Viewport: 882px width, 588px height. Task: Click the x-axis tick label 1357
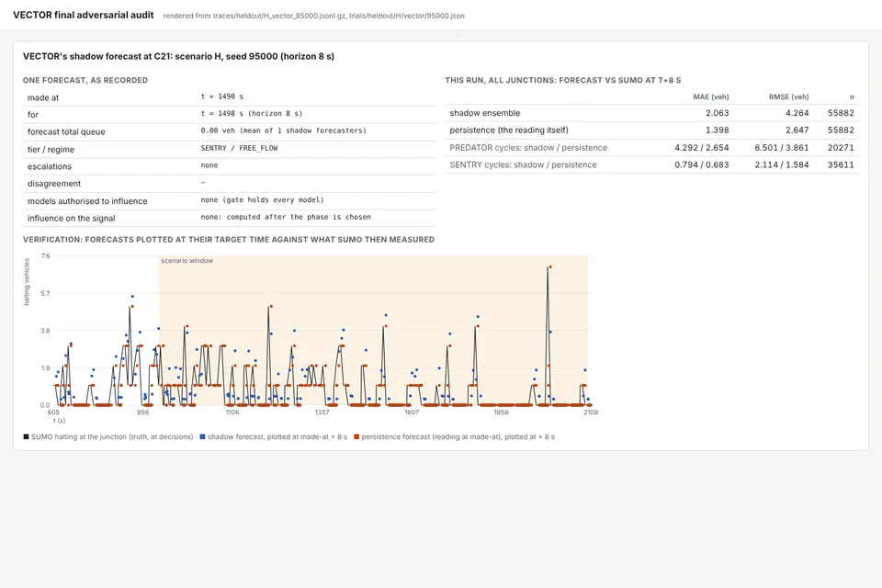pos(322,413)
